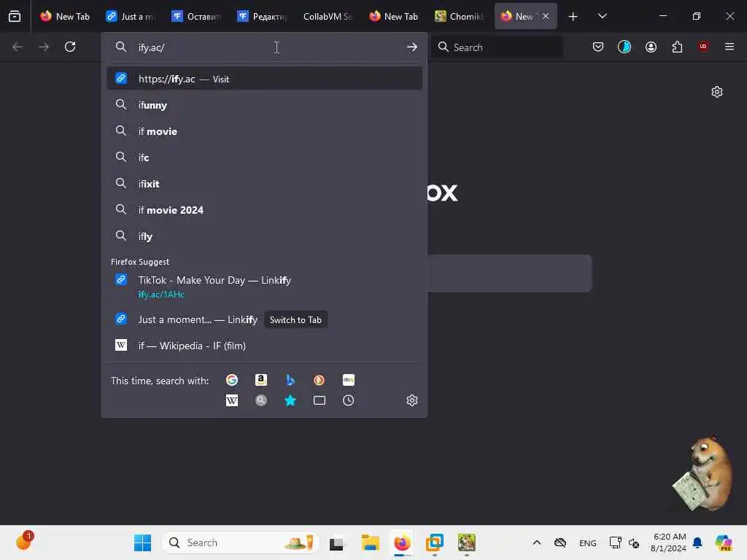
Task: Search this time with Bing
Action: (x=290, y=380)
